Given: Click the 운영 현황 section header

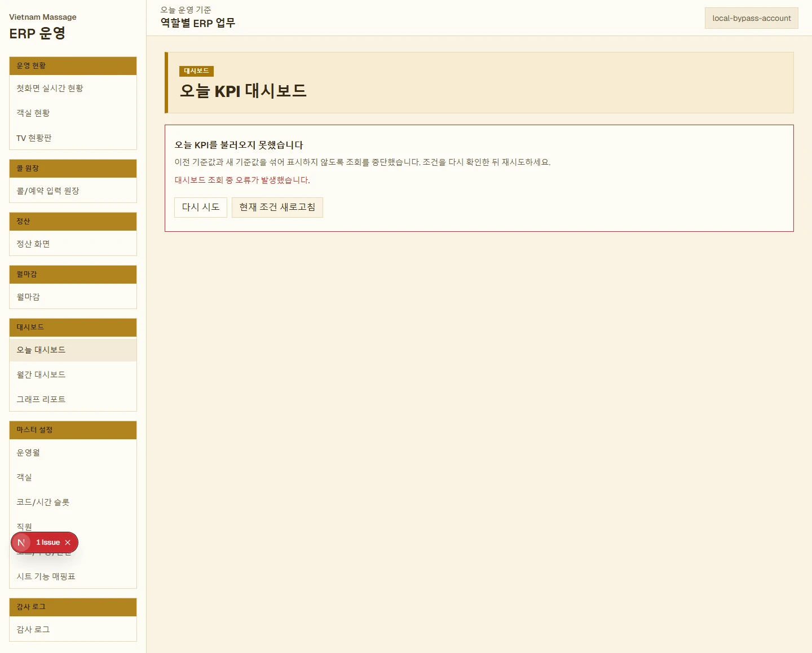Looking at the screenshot, I should pos(73,66).
